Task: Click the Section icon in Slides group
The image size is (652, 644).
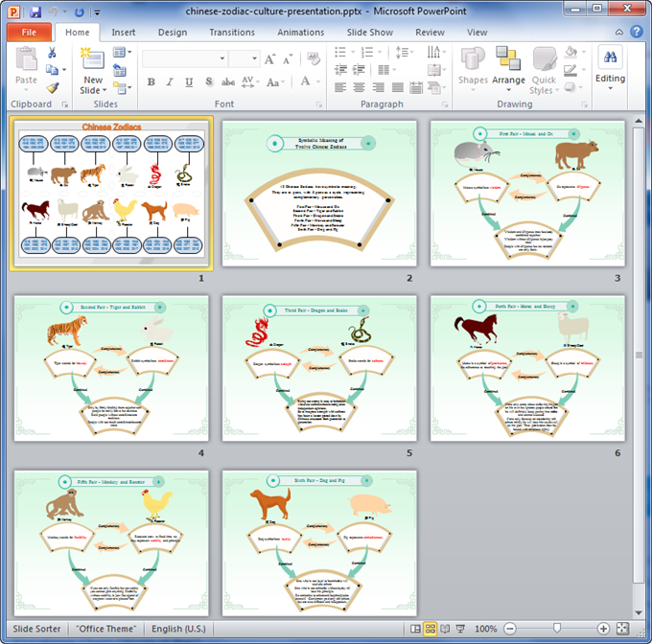Action: (x=120, y=87)
